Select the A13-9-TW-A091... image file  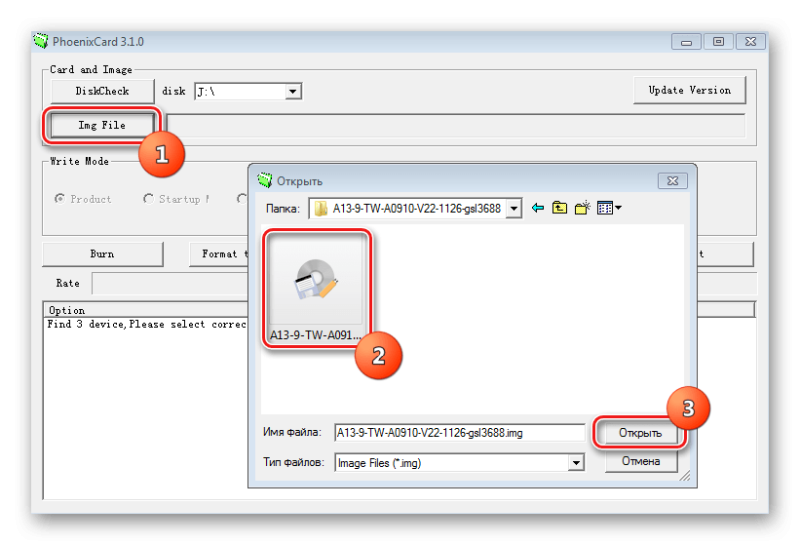coord(316,288)
